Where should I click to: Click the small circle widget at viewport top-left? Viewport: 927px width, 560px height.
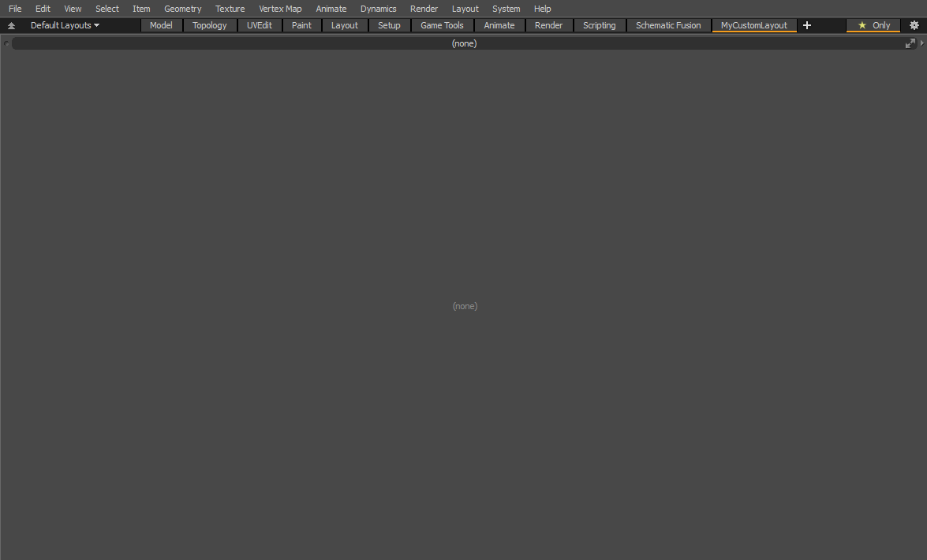tap(6, 43)
